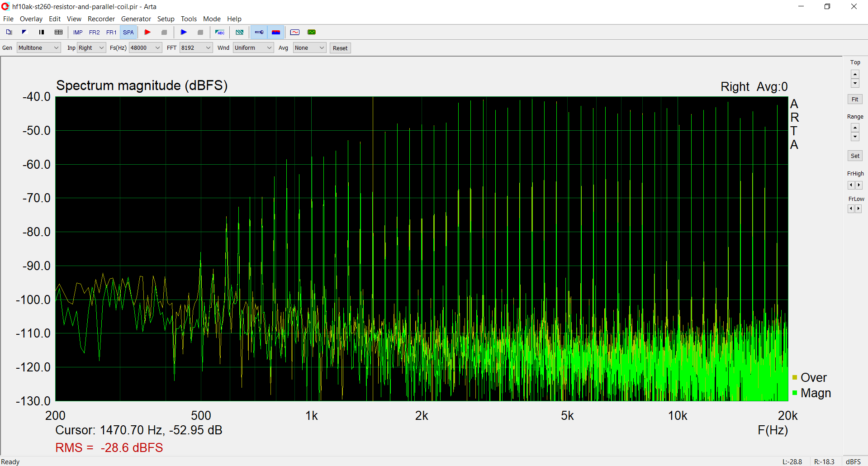
Task: Click the R:-18.3 status bar level
Action: (824, 461)
